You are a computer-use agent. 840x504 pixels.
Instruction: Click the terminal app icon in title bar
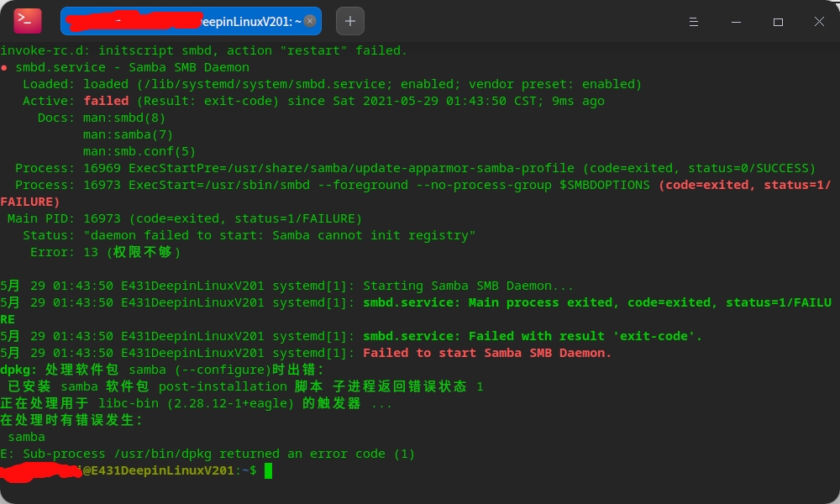tap(28, 21)
